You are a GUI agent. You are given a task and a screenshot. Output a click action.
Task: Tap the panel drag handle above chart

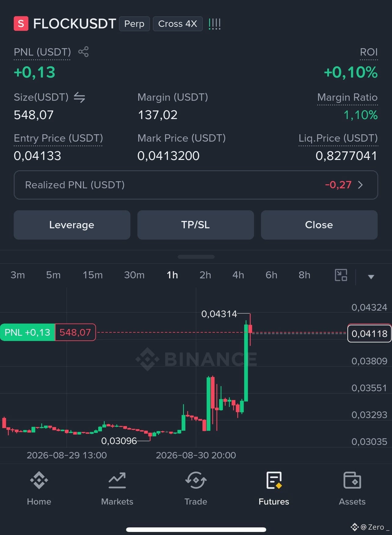point(196,257)
